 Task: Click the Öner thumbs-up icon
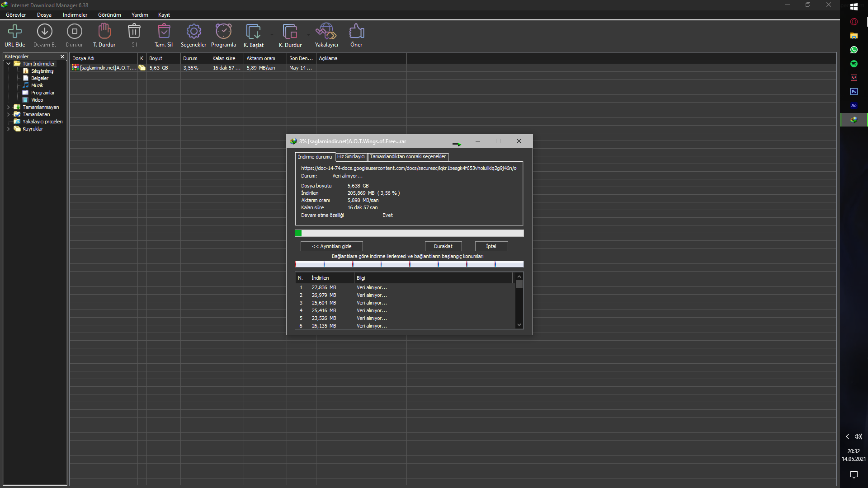(356, 32)
